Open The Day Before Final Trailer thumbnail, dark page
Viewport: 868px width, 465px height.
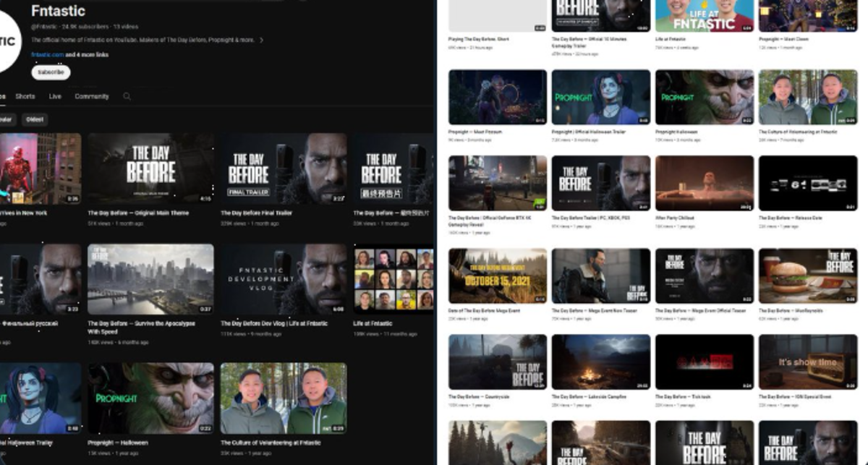(284, 168)
